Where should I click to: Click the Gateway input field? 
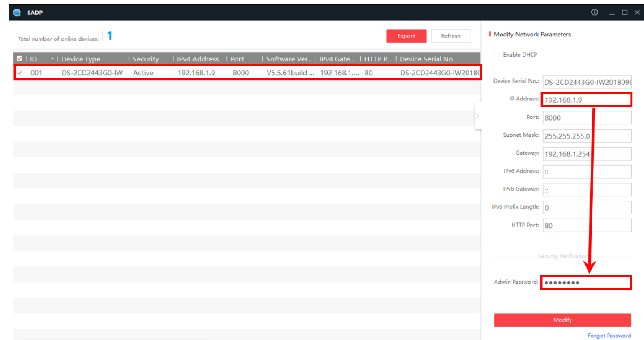coord(587,154)
